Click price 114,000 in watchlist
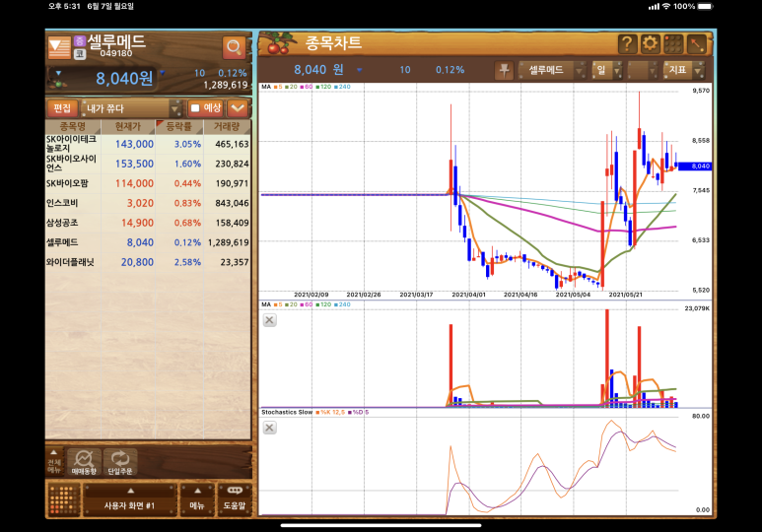The image size is (762, 532). (x=134, y=183)
